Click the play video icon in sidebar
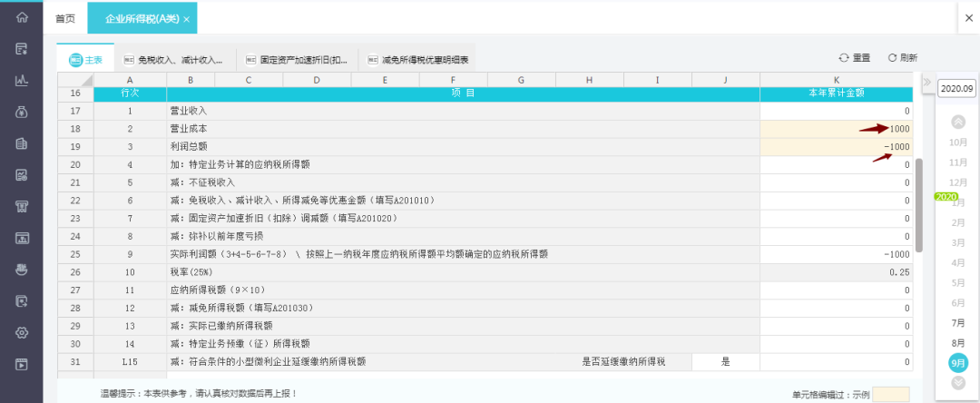The image size is (980, 403). [22, 364]
